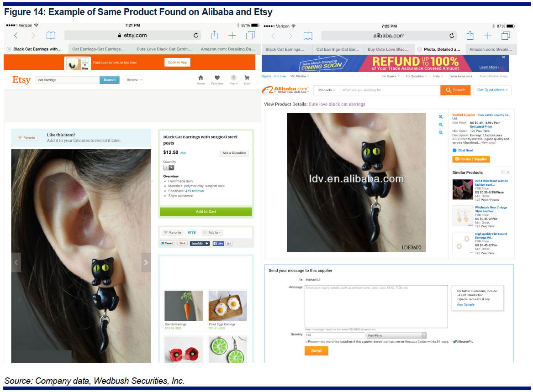Switch to Buy Cute Love Blac tab in Alibaba window

pyautogui.click(x=388, y=49)
